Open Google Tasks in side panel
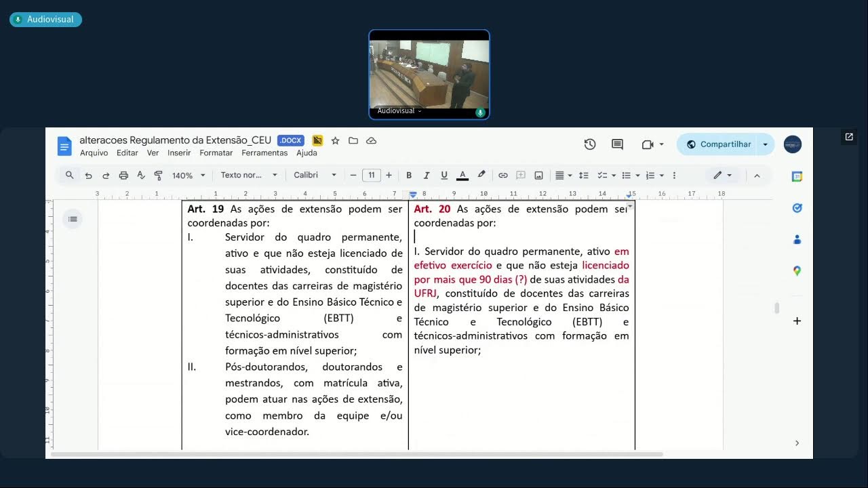Viewport: 868px width, 488px height. pos(797,208)
